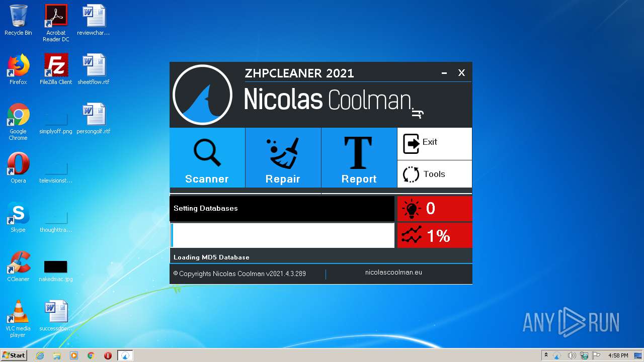Click the ZHPCLEANER 2021 title
This screenshot has width=644, height=362.
299,73
